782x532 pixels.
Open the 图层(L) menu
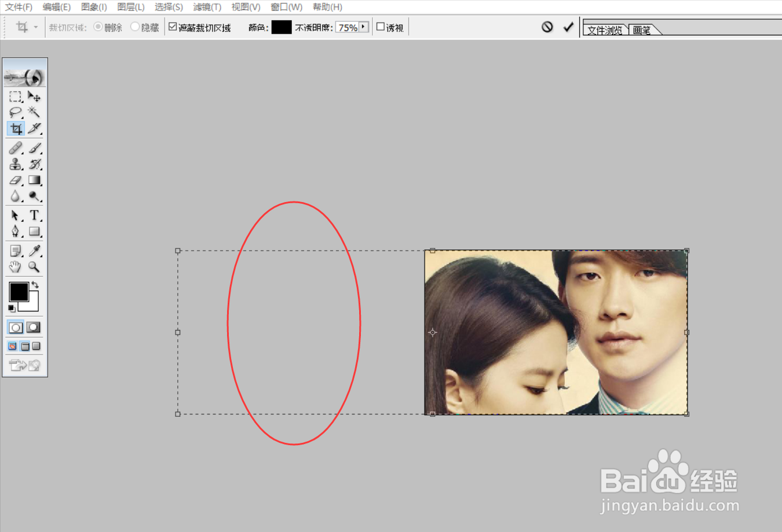(131, 7)
